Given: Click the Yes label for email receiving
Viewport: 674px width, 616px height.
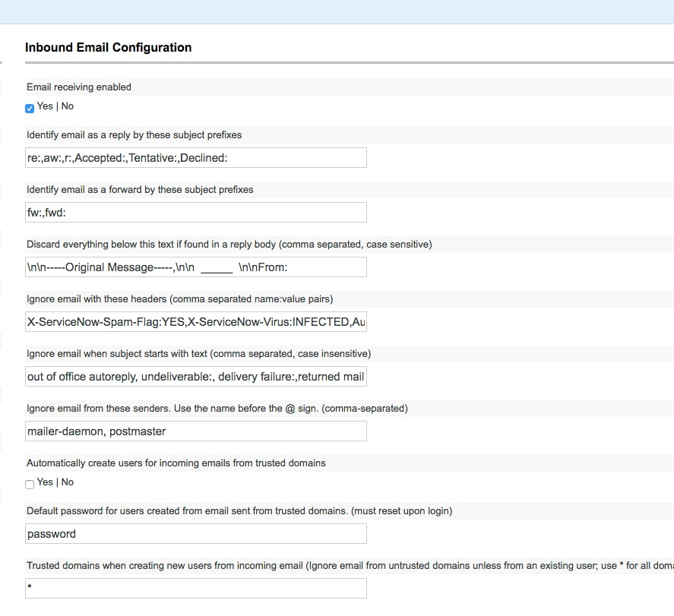Looking at the screenshot, I should 45,106.
